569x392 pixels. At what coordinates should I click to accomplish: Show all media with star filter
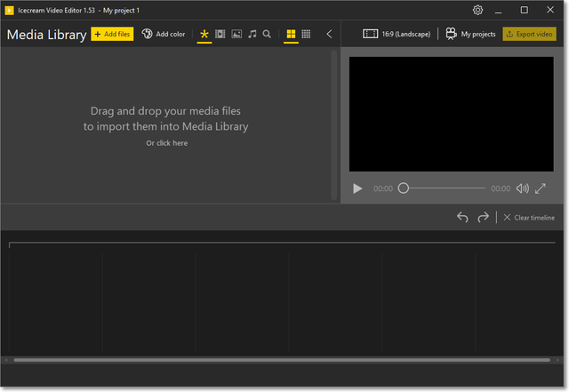point(204,34)
